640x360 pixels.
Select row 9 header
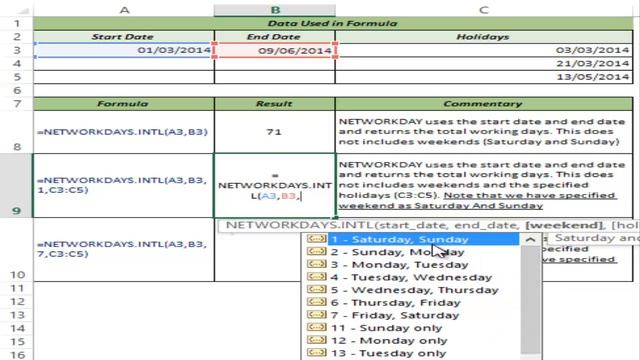pyautogui.click(x=17, y=186)
